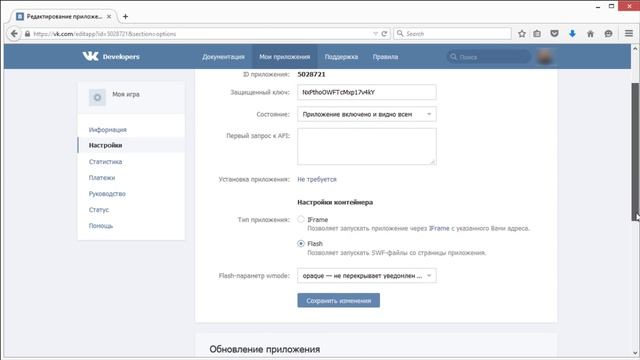Open Документация in top navigation
The image size is (640, 360).
coord(223,57)
